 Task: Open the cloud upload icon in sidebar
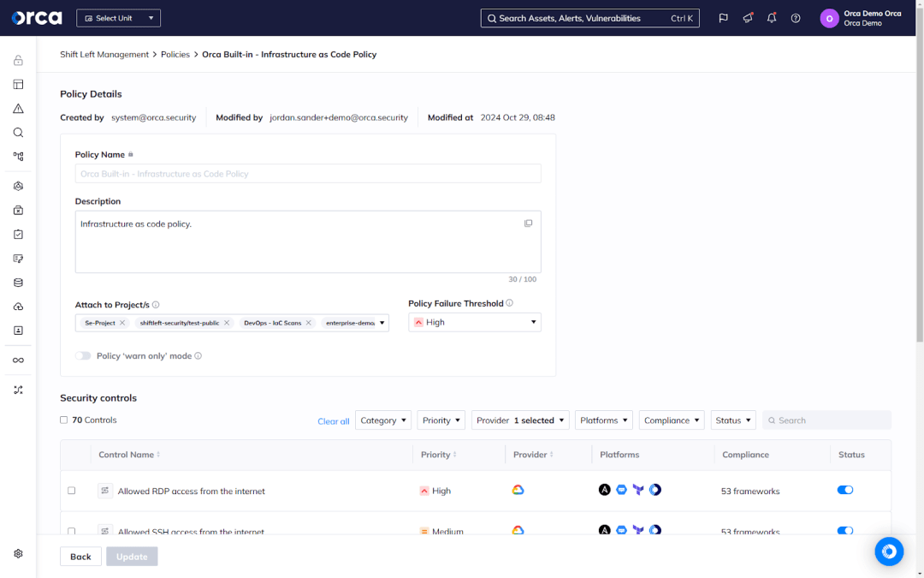tap(18, 307)
